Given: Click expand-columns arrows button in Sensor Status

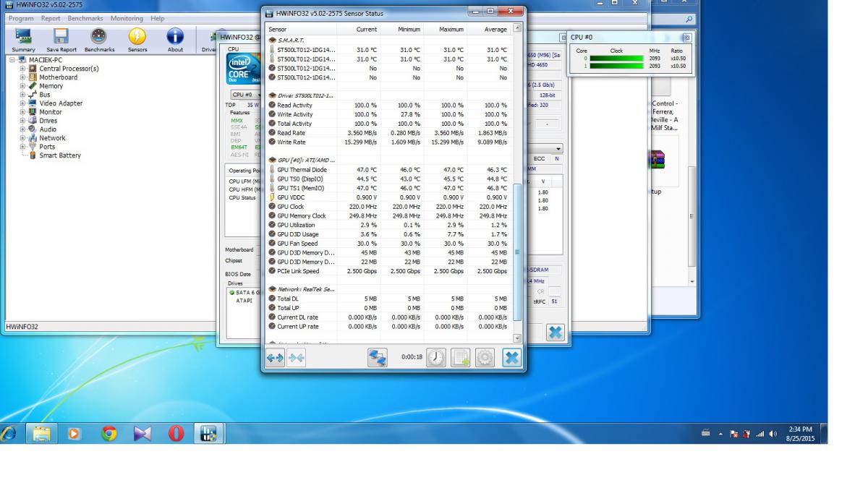Looking at the screenshot, I should point(275,357).
